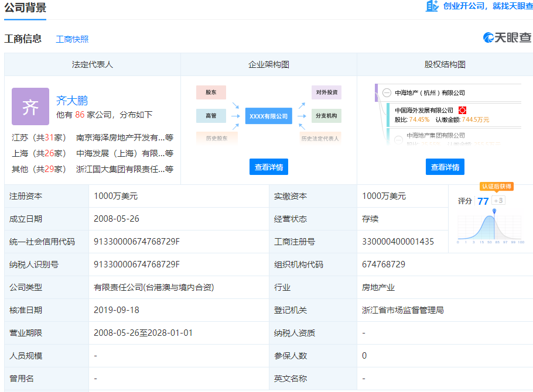The width and height of the screenshot is (533, 392).
Task: Collapse the 中海地产集团有限公司 node
Action: click(x=398, y=140)
